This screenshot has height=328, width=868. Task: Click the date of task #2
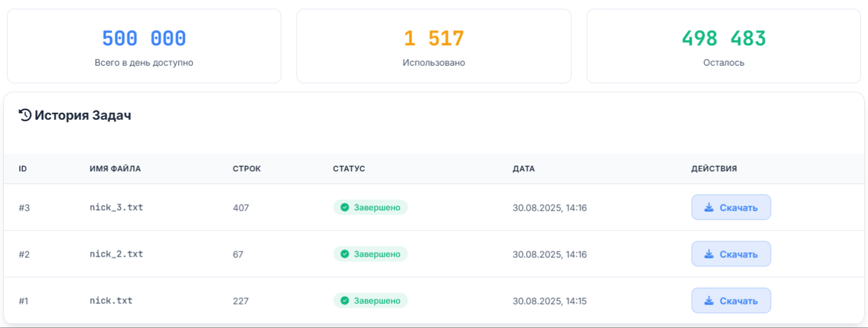tap(550, 254)
